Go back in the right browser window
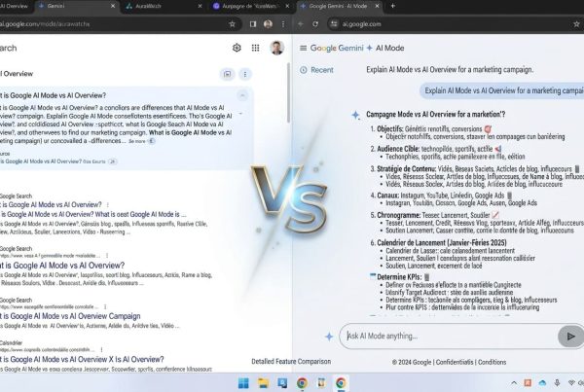The width and height of the screenshot is (584, 392). coord(301,24)
